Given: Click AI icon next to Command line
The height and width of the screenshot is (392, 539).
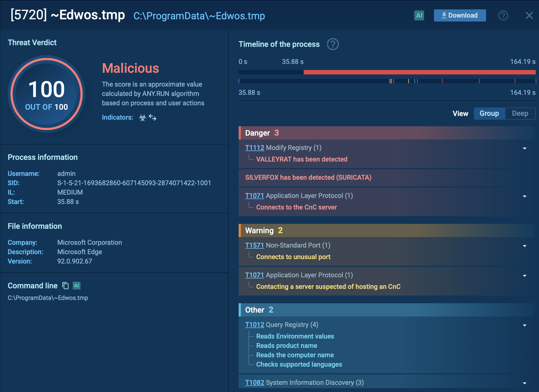Looking at the screenshot, I should (77, 286).
